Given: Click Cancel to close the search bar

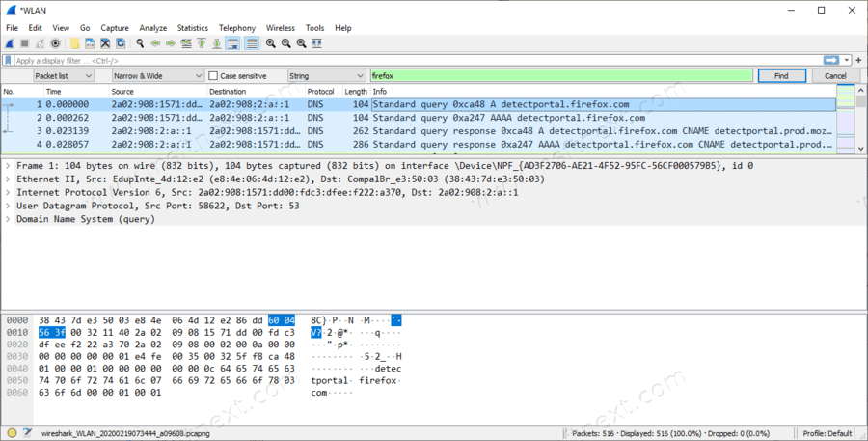Looking at the screenshot, I should point(835,76).
